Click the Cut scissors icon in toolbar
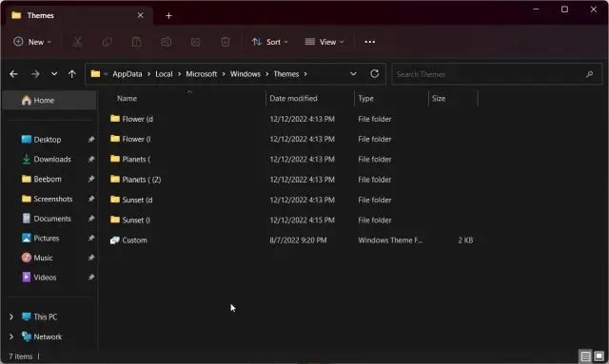 click(78, 42)
